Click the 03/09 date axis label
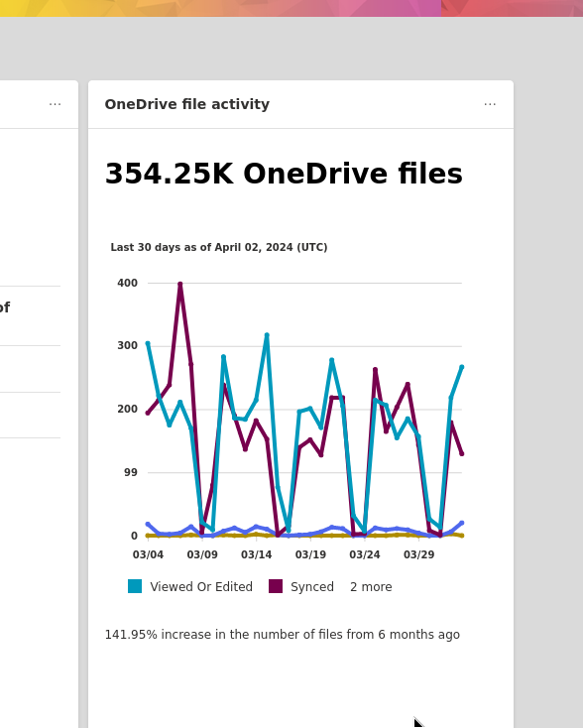 point(202,554)
